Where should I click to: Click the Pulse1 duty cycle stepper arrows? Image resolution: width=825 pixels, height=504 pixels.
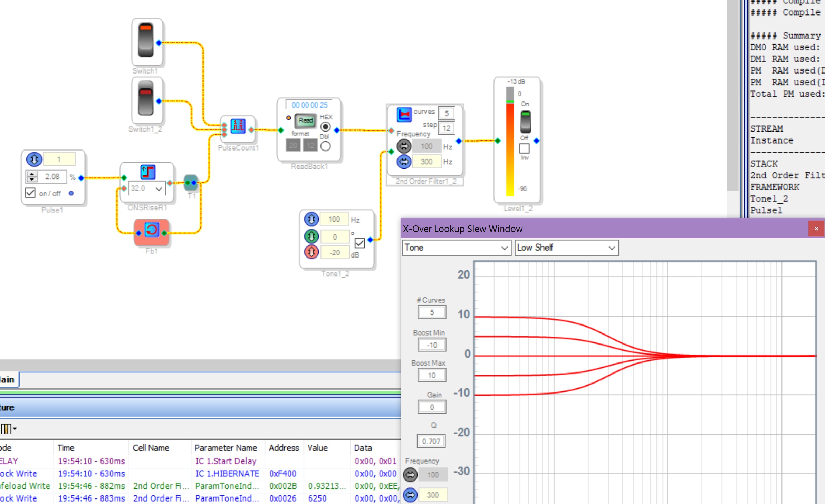[x=32, y=177]
